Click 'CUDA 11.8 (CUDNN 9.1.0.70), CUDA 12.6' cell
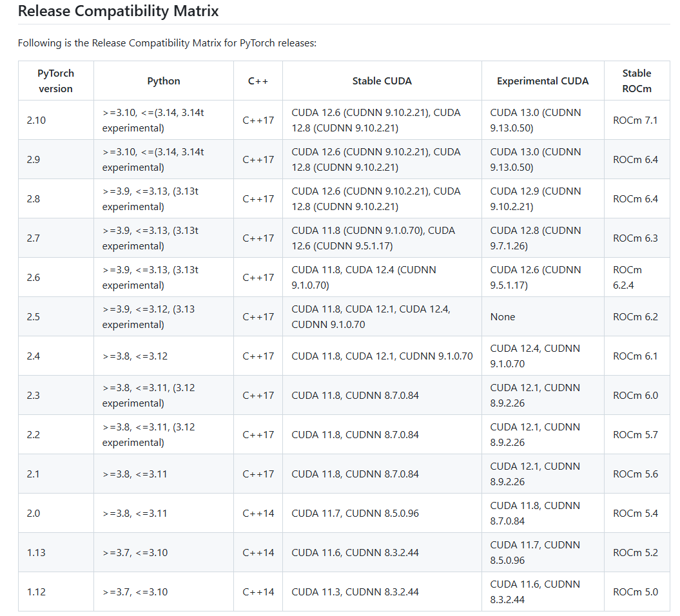The width and height of the screenshot is (680, 616). [382, 238]
